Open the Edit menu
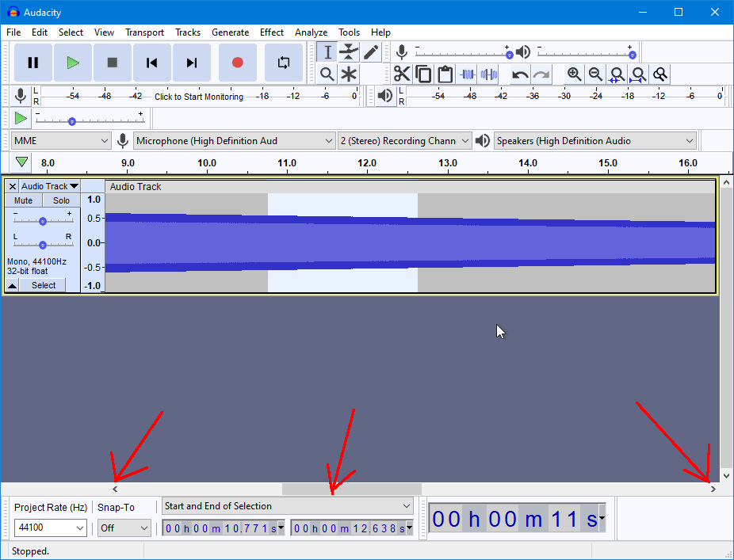 (x=40, y=32)
